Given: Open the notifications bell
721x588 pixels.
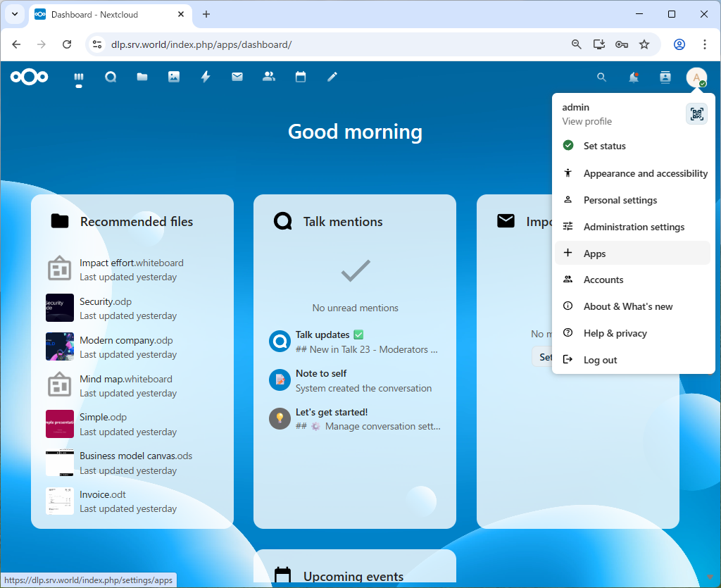Looking at the screenshot, I should point(634,77).
